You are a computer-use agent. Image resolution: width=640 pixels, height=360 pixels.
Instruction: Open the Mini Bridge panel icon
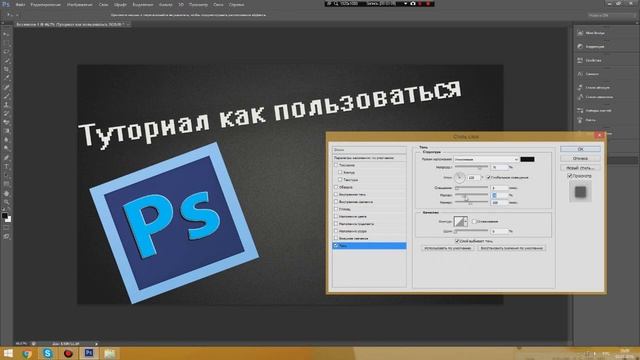point(580,33)
